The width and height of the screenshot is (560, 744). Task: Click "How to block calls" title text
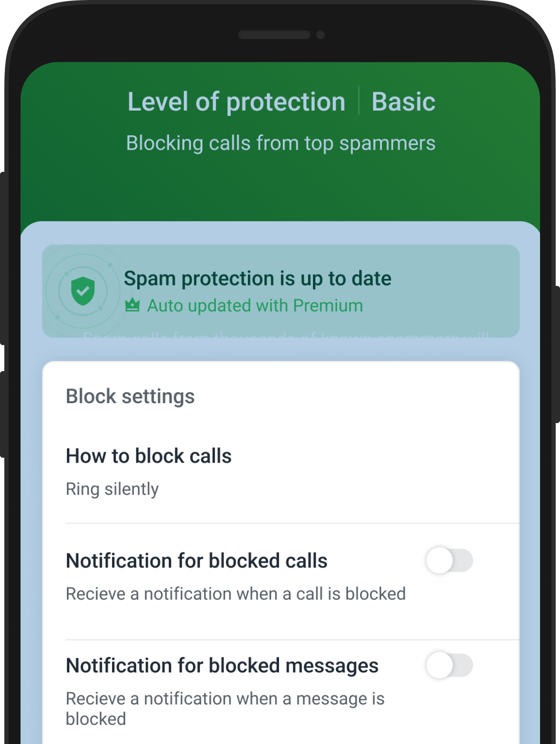tap(148, 456)
